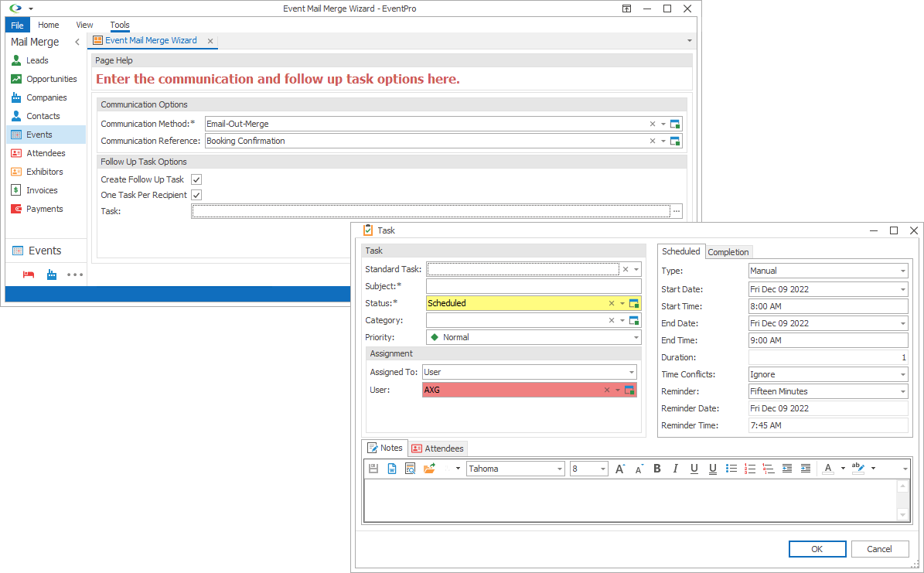Image resolution: width=924 pixels, height=573 pixels.
Task: Click the Word document icon in the Notes toolbar
Action: (x=392, y=469)
